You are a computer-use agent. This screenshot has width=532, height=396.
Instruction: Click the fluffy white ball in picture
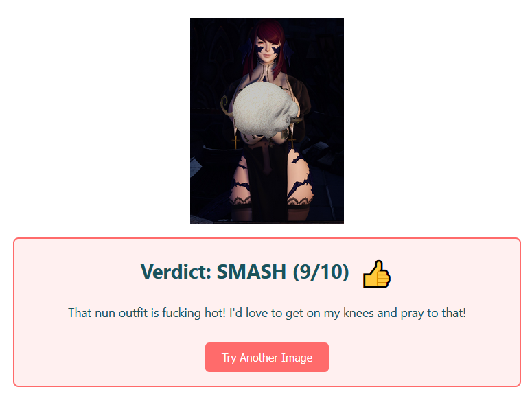click(x=266, y=110)
